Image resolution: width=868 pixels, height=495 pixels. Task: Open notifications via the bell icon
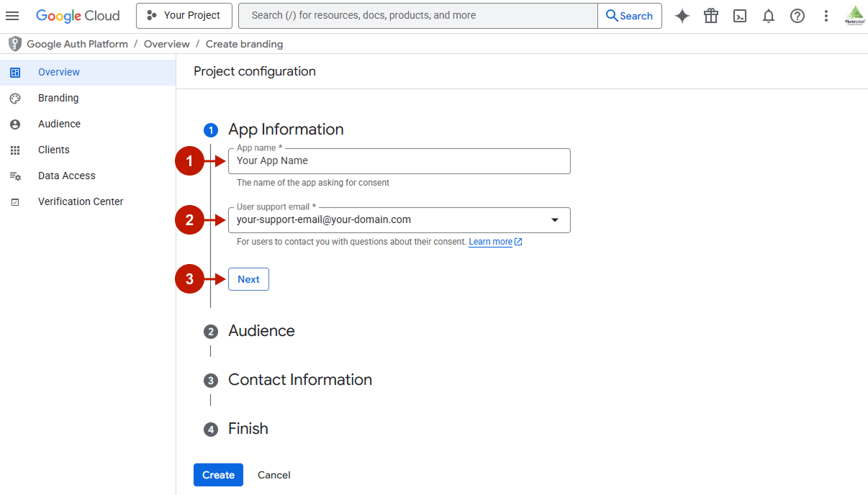(768, 15)
